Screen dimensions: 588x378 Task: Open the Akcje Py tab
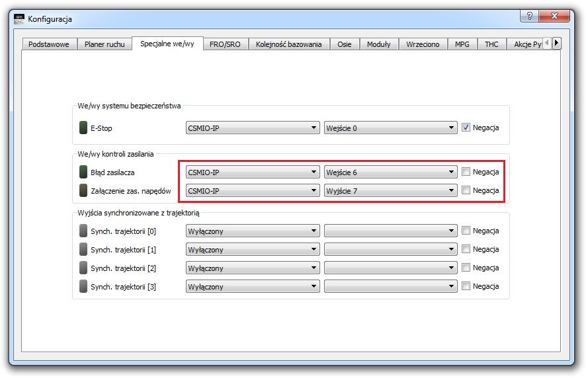click(x=525, y=44)
